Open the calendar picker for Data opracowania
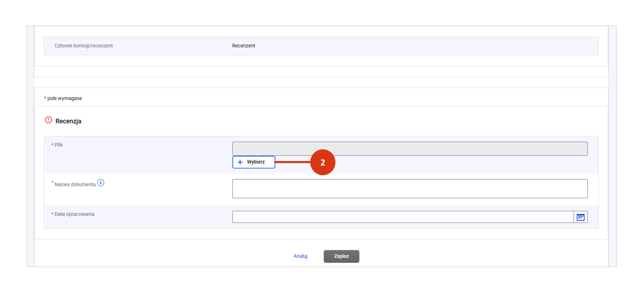This screenshot has width=644, height=299. tap(580, 217)
